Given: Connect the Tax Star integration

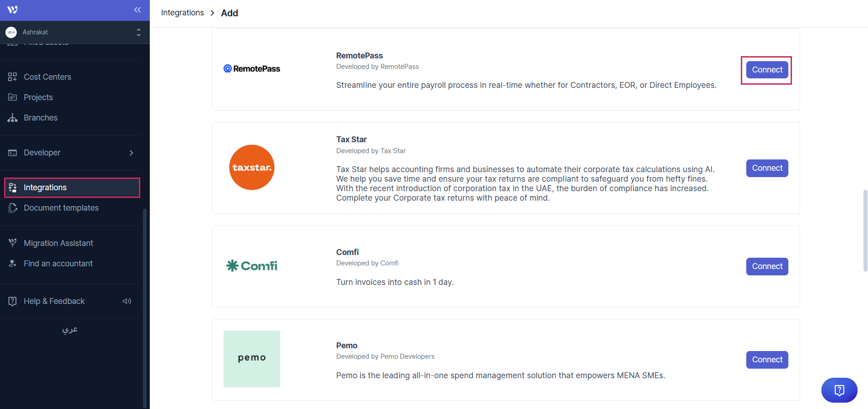Looking at the screenshot, I should coord(767,168).
